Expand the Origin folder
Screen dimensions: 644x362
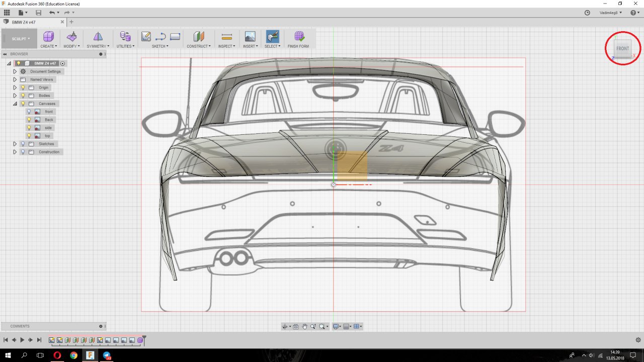coord(15,87)
